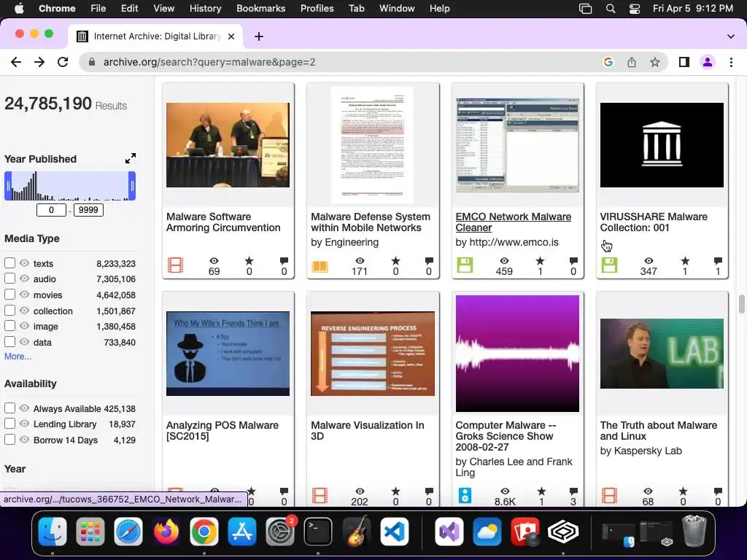Share this page via share icon
Screen dimensions: 747x560
click(x=631, y=62)
